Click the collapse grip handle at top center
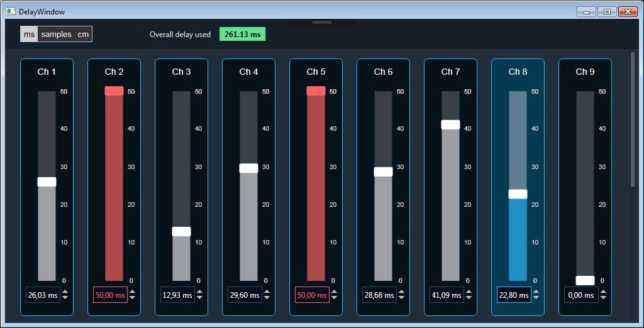The height and width of the screenshot is (328, 644). click(x=322, y=22)
